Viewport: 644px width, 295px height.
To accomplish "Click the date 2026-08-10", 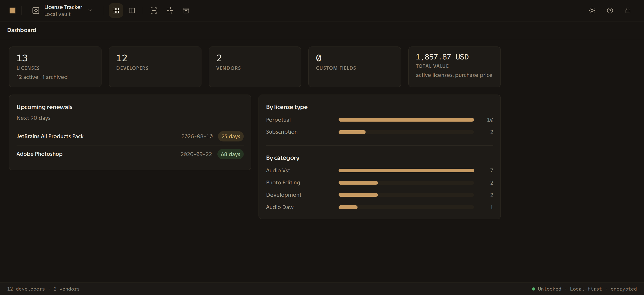I will pyautogui.click(x=197, y=136).
